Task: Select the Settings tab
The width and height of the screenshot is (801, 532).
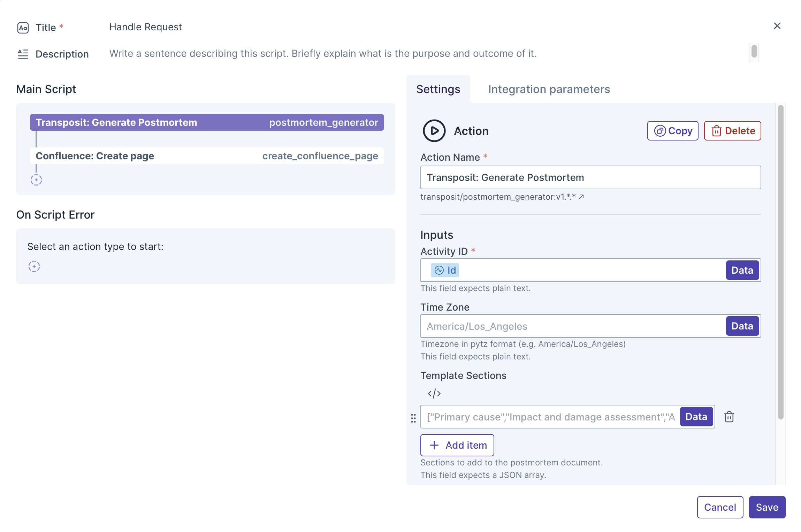Action: (x=438, y=89)
